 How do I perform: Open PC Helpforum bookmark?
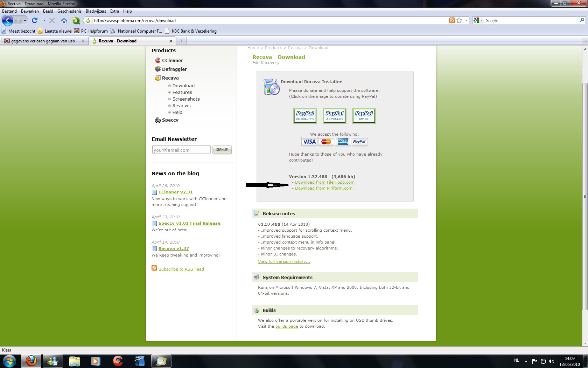click(91, 31)
